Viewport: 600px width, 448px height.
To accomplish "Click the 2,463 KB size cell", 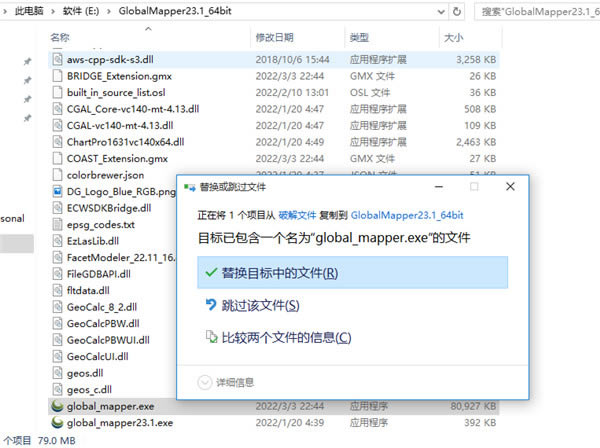I will (476, 142).
